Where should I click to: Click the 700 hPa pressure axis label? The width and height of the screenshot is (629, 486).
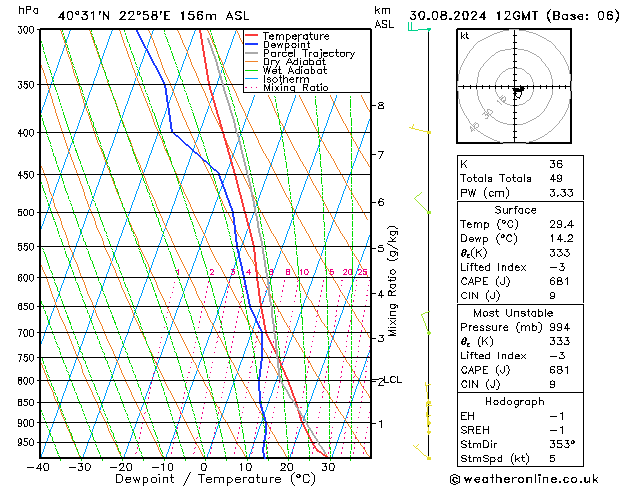(x=26, y=333)
